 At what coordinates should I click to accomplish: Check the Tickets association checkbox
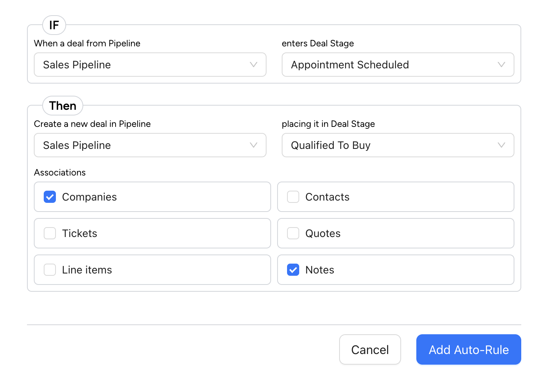[50, 233]
